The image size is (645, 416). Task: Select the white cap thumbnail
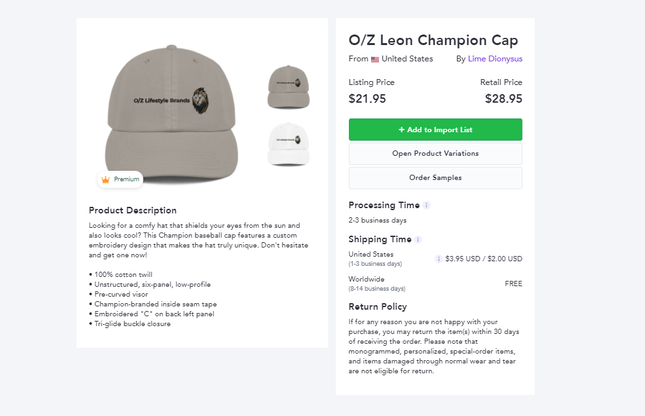pos(287,143)
